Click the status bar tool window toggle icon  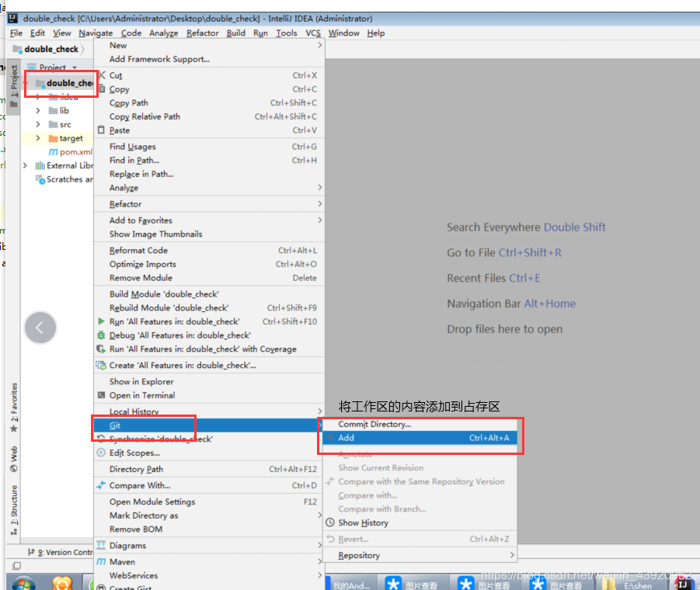[16, 565]
